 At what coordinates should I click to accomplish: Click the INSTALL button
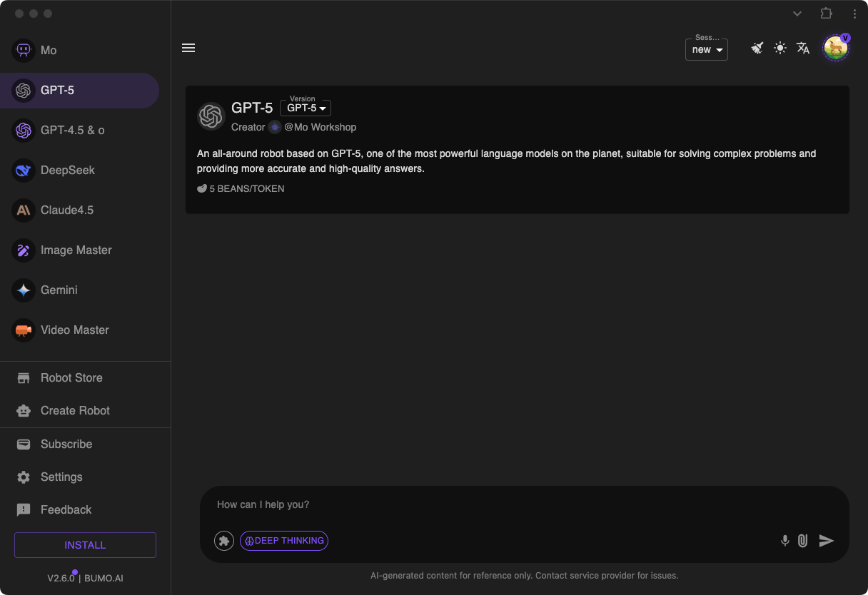(x=84, y=544)
